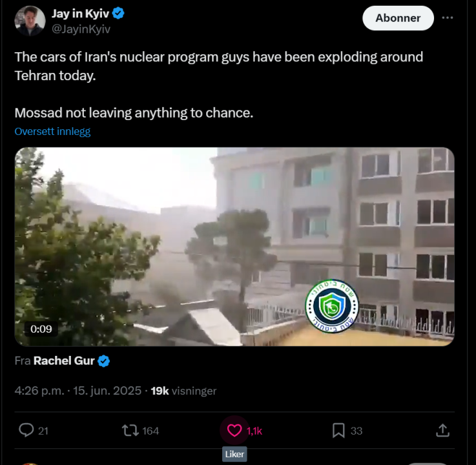
Task: Open the three-dot more options menu
Action: (x=448, y=18)
